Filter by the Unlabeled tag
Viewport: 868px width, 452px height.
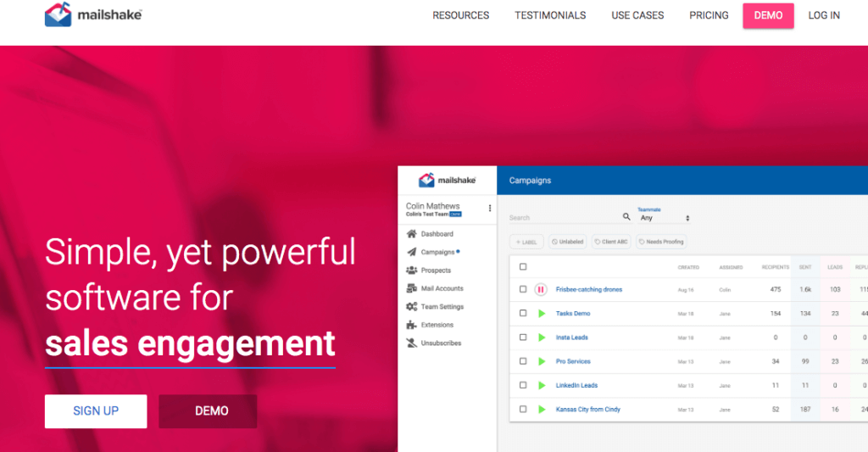pyautogui.click(x=567, y=242)
